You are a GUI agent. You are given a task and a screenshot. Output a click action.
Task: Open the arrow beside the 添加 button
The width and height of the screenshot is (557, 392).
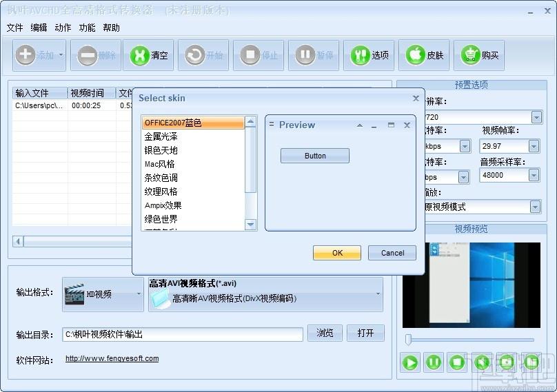tap(61, 55)
